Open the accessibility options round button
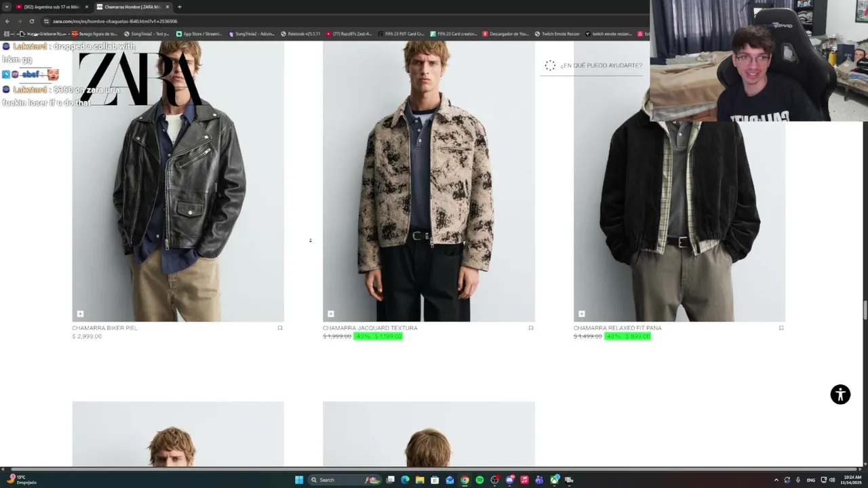868x488 pixels. 840,394
